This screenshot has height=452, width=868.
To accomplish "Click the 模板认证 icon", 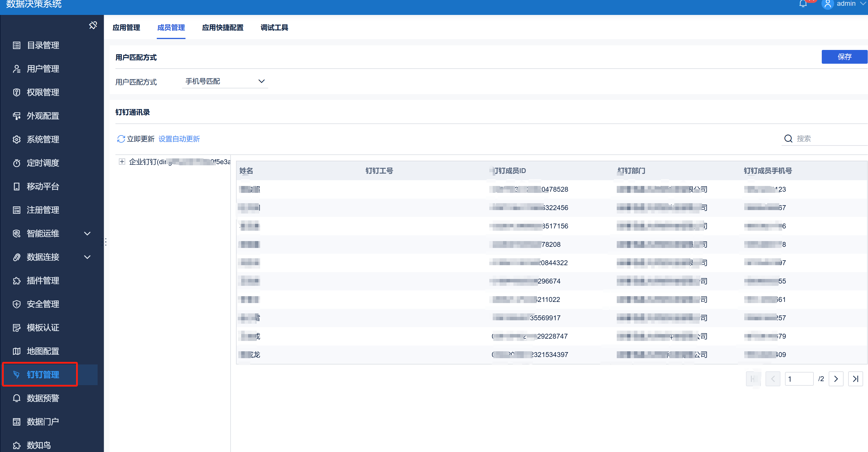I will coord(17,327).
